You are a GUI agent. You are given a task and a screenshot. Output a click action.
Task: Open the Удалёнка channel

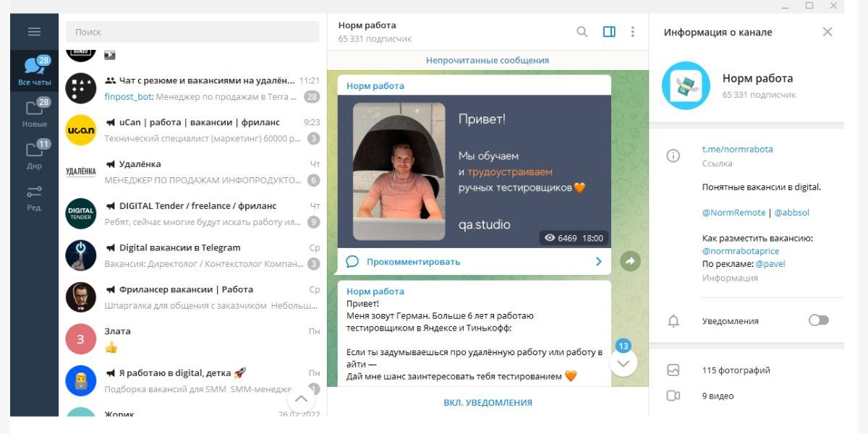pos(192,172)
